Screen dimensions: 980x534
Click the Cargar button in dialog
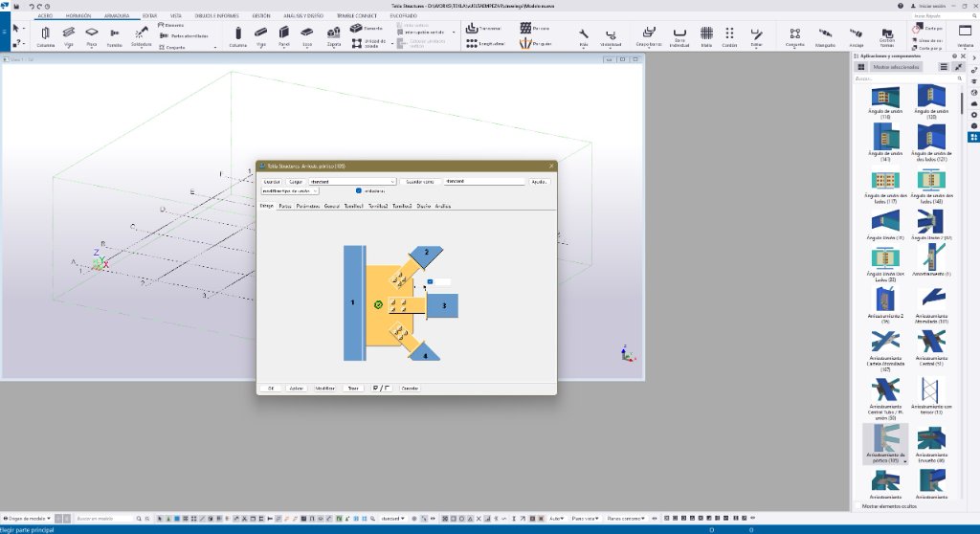(296, 182)
